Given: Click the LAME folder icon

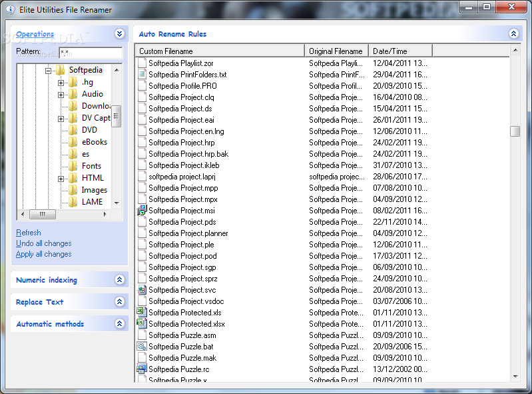Looking at the screenshot, I should click(73, 202).
